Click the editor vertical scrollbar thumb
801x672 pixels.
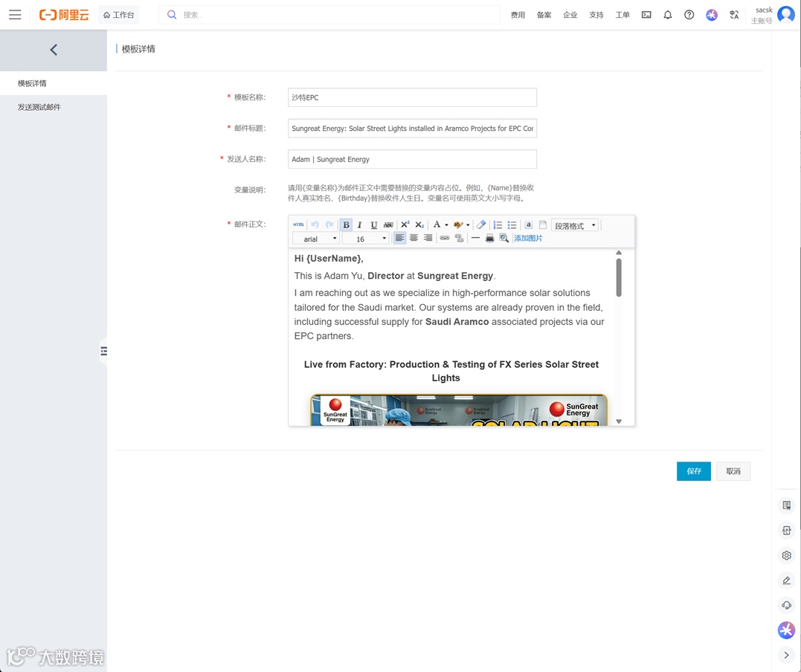coord(619,277)
